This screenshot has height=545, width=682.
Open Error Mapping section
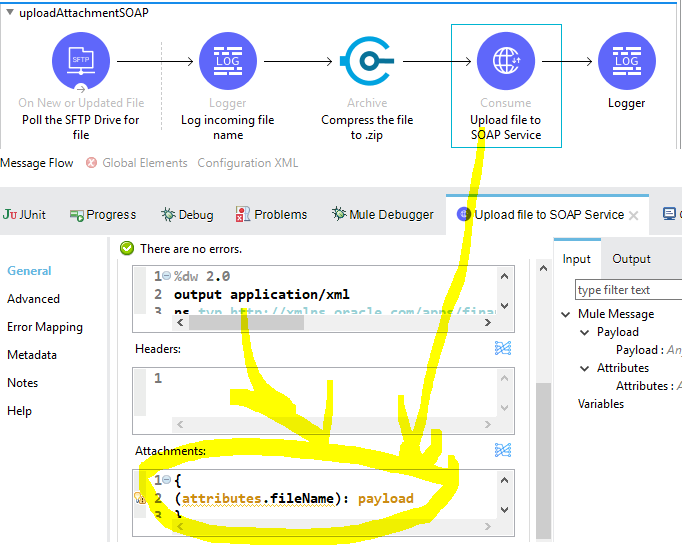point(45,327)
